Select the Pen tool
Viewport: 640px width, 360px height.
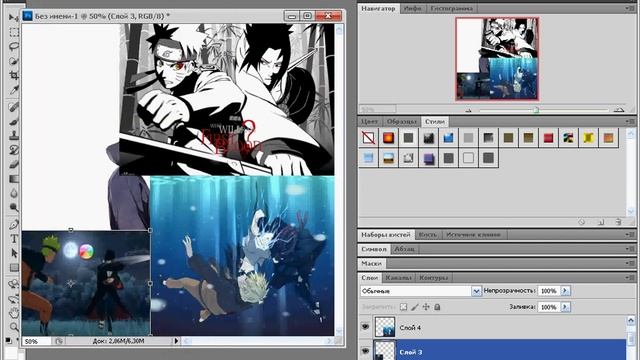click(13, 224)
